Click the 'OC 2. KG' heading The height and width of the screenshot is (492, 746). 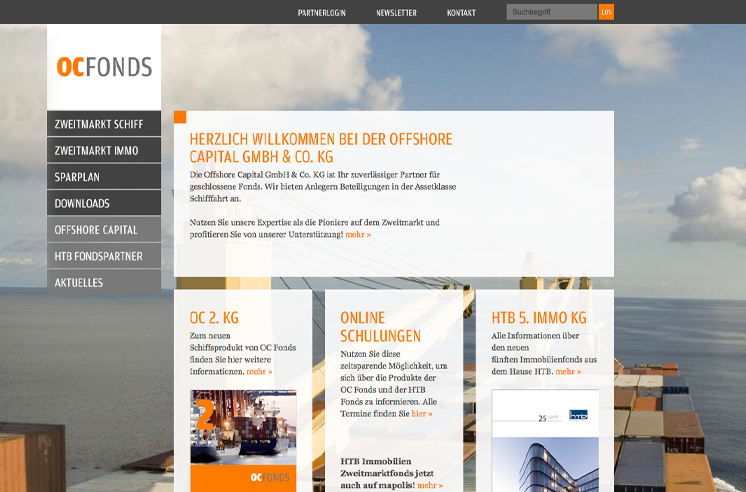214,317
